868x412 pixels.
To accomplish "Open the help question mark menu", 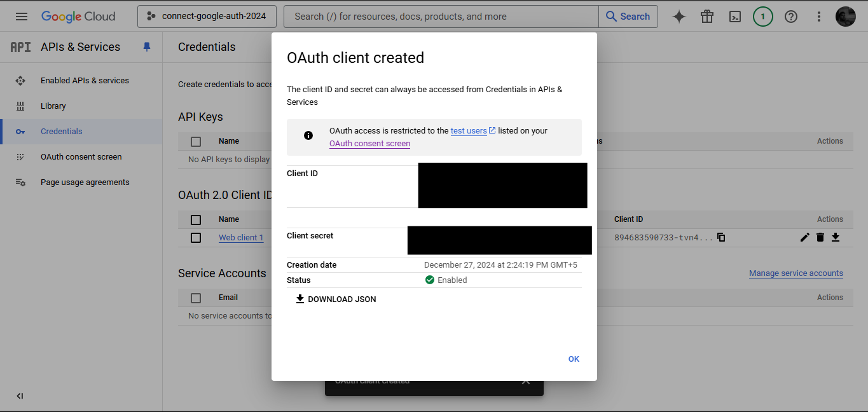I will 790,17.
